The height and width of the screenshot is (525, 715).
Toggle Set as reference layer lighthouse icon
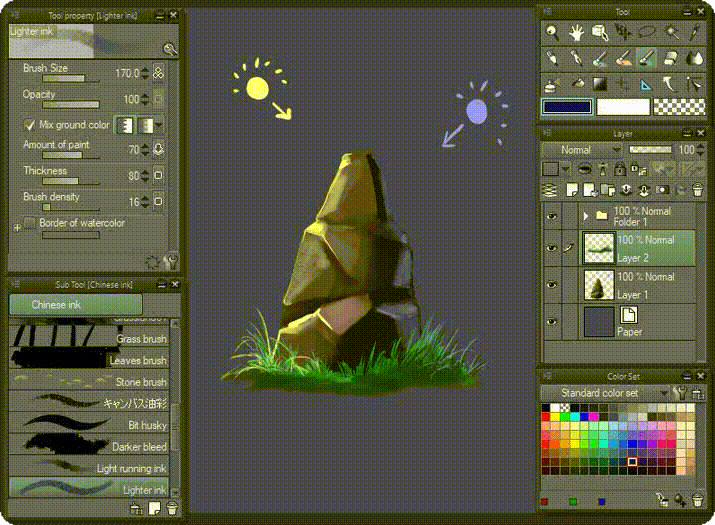point(603,169)
